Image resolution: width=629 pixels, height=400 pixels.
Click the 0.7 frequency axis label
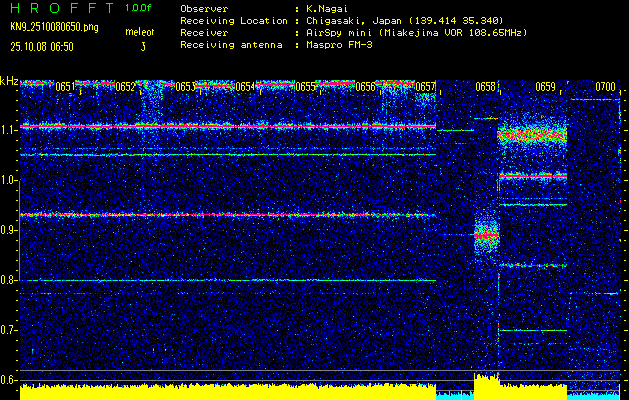tap(9, 330)
